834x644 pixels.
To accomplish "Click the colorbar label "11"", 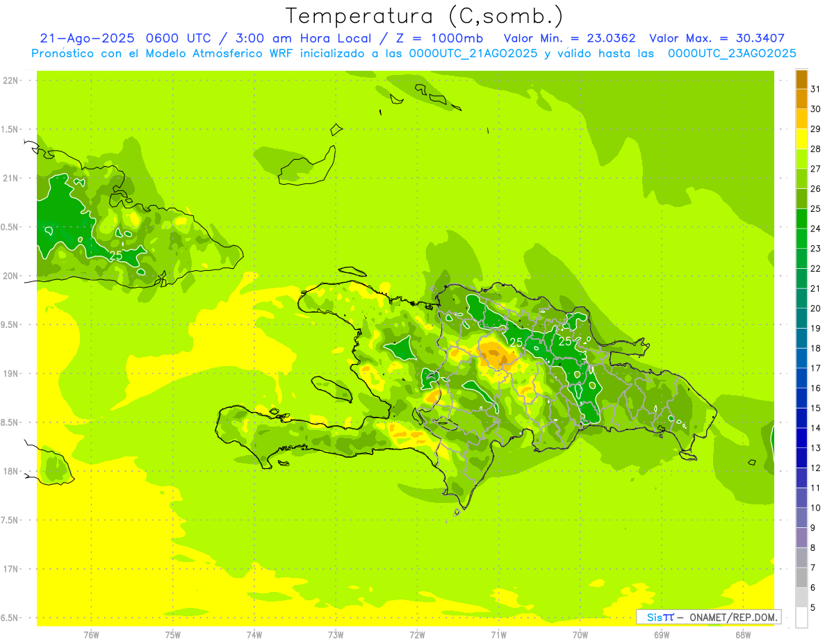I will [x=815, y=488].
